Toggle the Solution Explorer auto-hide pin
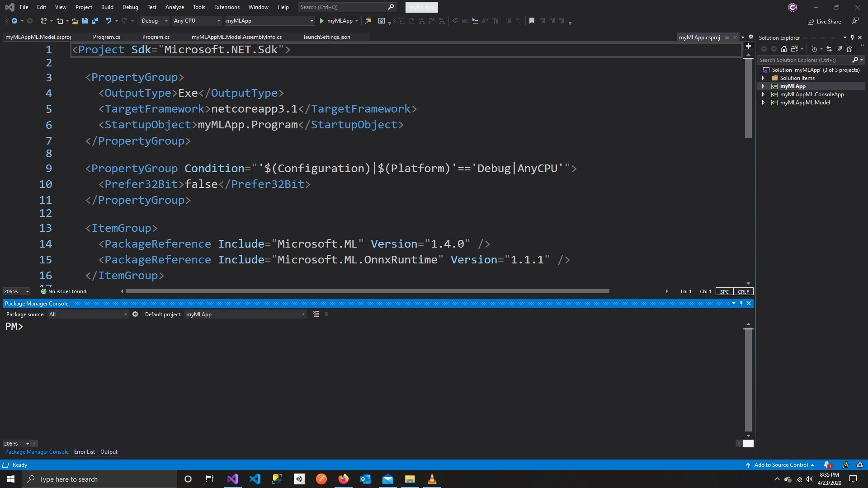 852,38
